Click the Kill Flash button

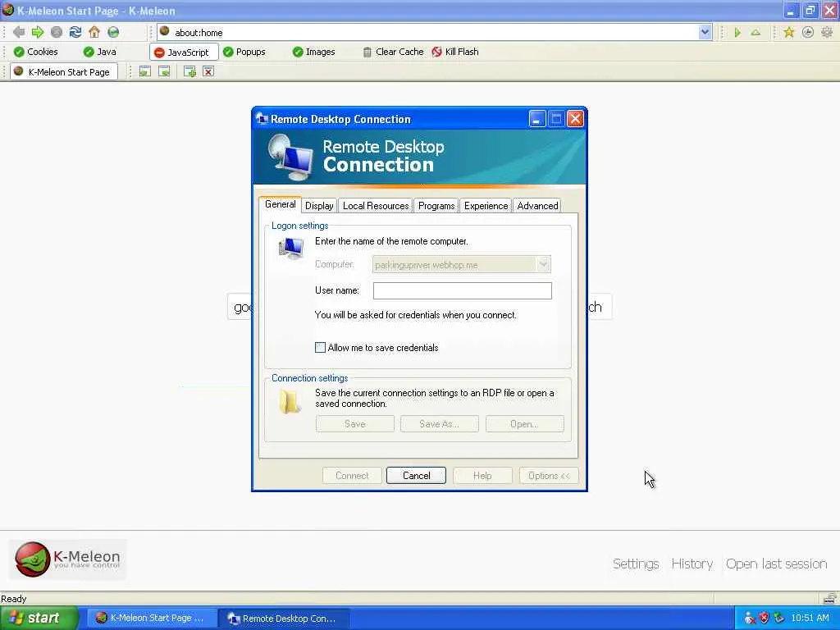click(455, 52)
